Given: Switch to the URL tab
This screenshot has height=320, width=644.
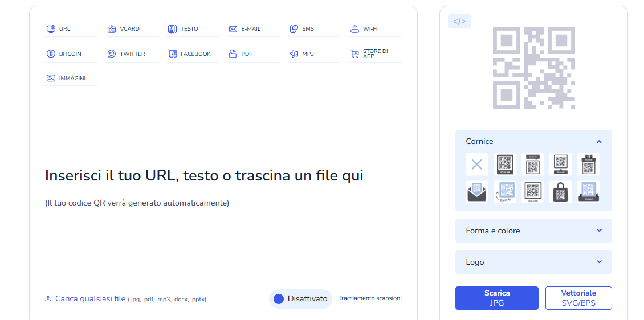Looking at the screenshot, I should pos(71,29).
